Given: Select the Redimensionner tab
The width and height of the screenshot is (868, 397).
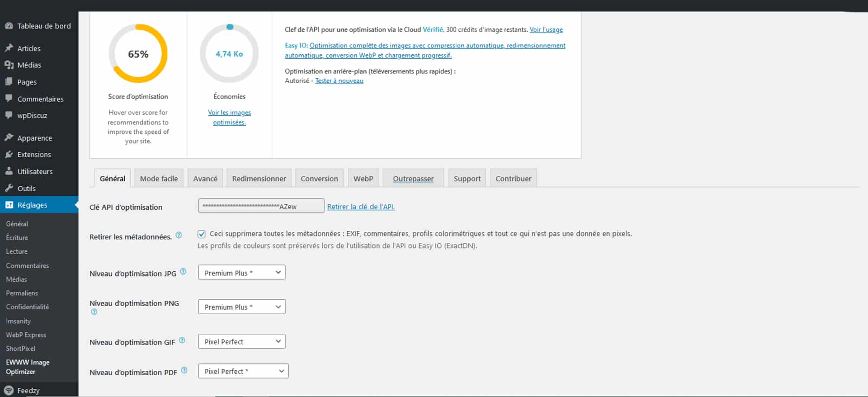Looking at the screenshot, I should (x=259, y=179).
